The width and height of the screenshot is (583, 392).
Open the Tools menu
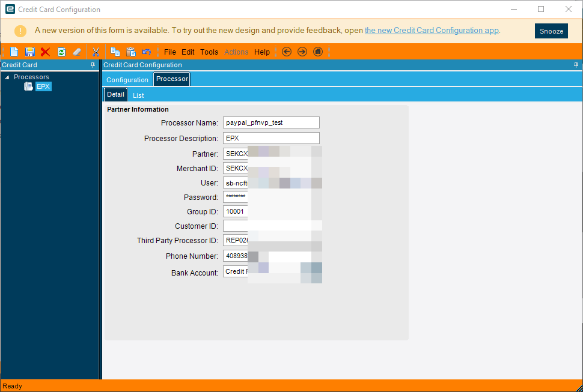point(209,52)
